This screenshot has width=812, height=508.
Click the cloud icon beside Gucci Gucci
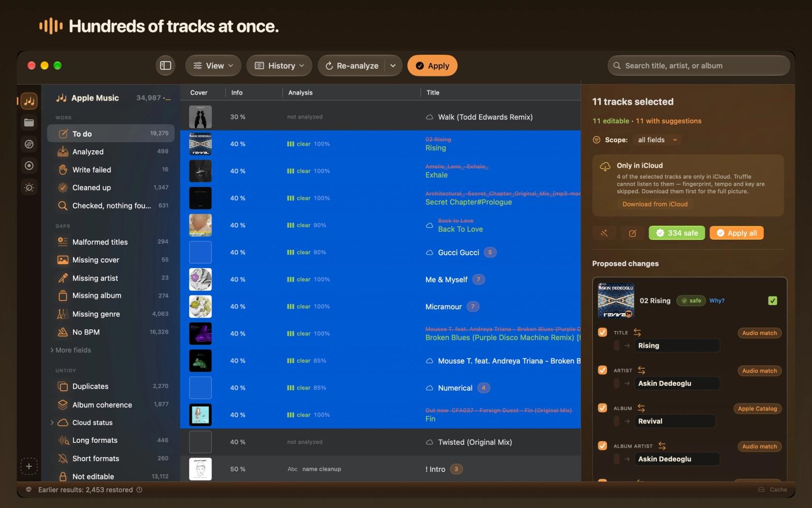[429, 252]
